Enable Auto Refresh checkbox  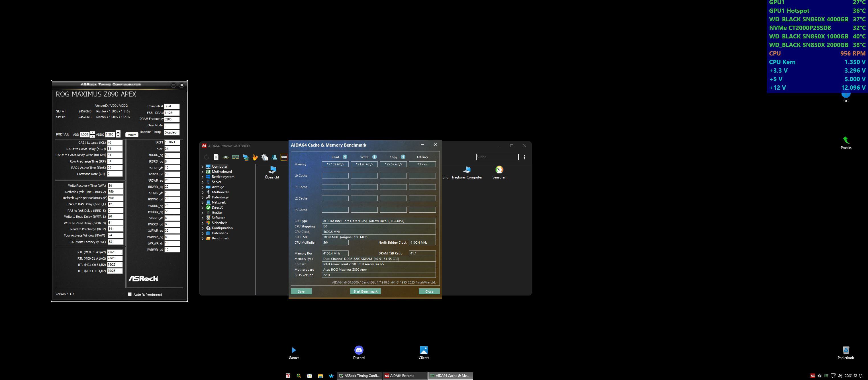tap(130, 294)
